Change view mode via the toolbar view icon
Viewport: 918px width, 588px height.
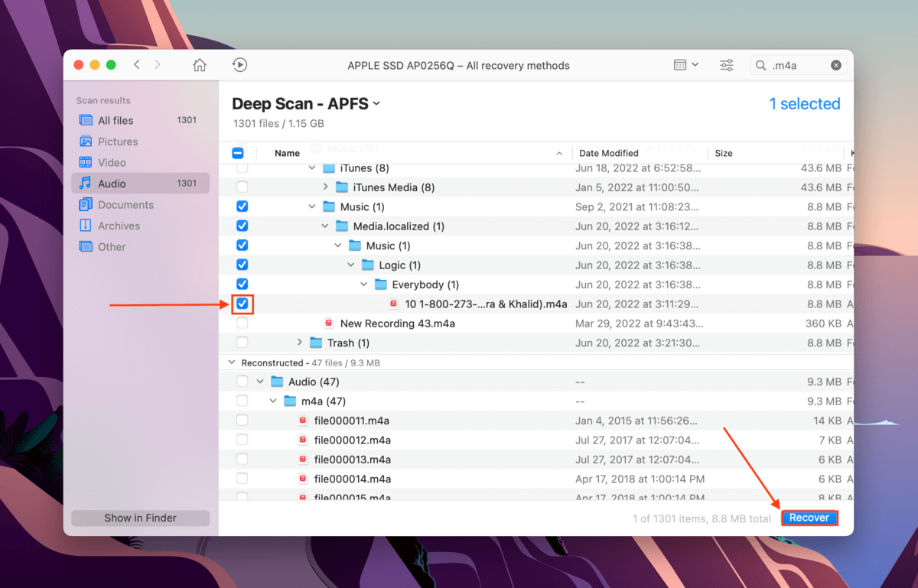(686, 65)
